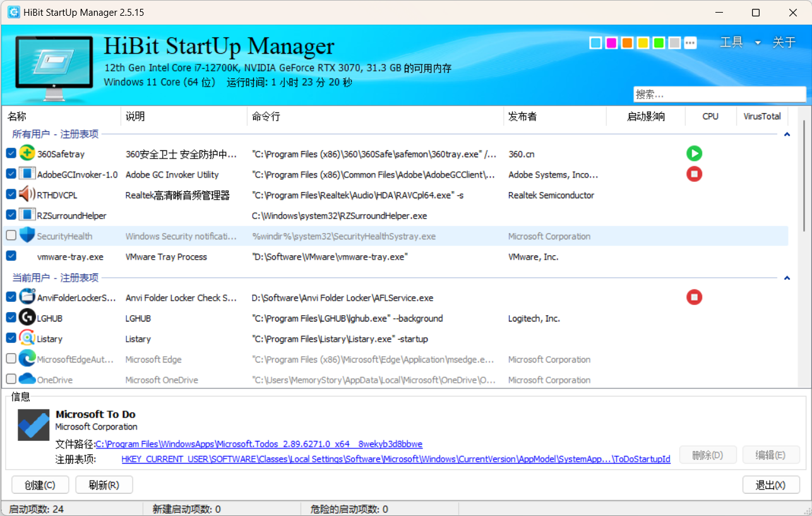Viewport: 812px width, 516px height.
Task: Sort by the VirusTotal column header
Action: pyautogui.click(x=762, y=116)
